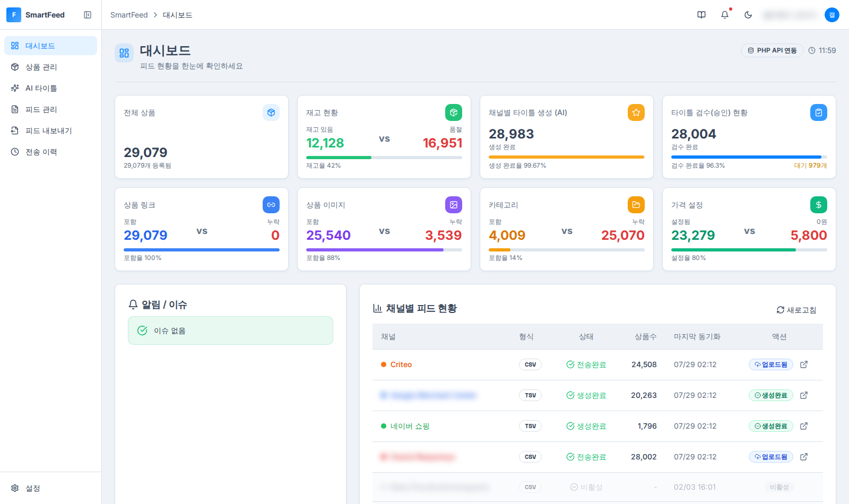849x504 pixels.
Task: Click the 채널별 타이틀 생성 star icon
Action: coord(636,112)
